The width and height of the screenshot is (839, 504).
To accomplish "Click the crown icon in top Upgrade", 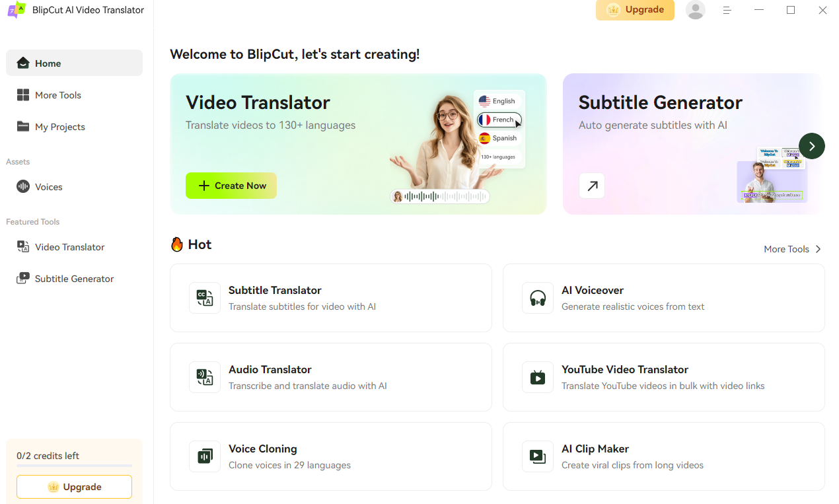I will [x=613, y=10].
